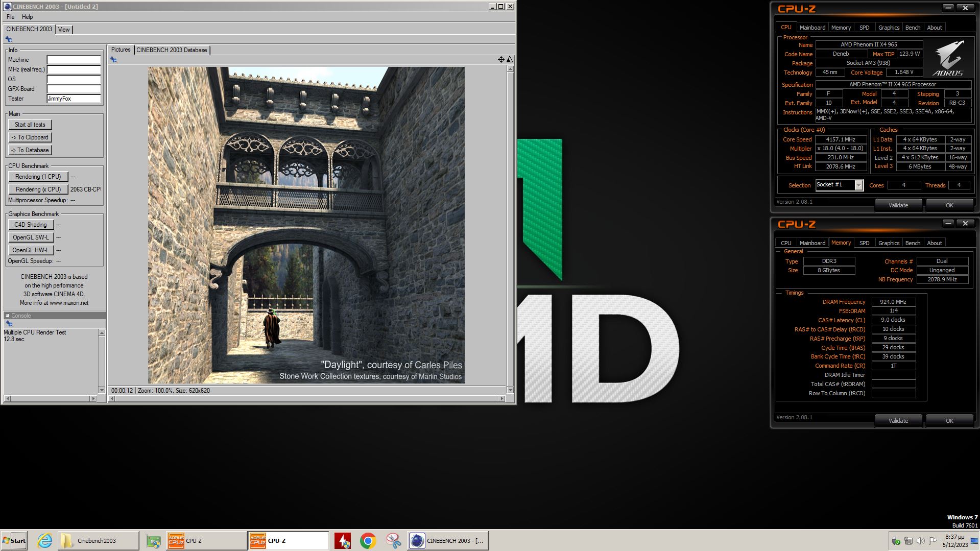Open Google Chrome from the taskbar
Screen dimensions: 980x551
pyautogui.click(x=368, y=541)
